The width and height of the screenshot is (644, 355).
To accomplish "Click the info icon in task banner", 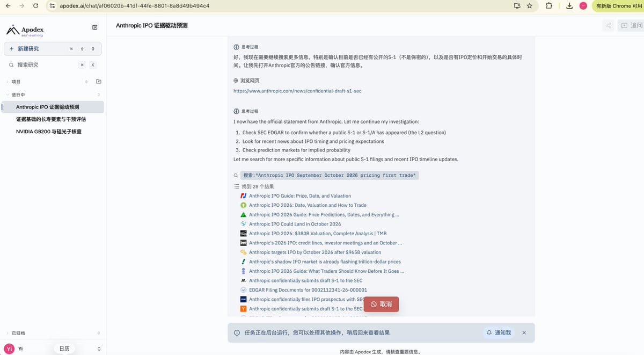I will 237,333.
